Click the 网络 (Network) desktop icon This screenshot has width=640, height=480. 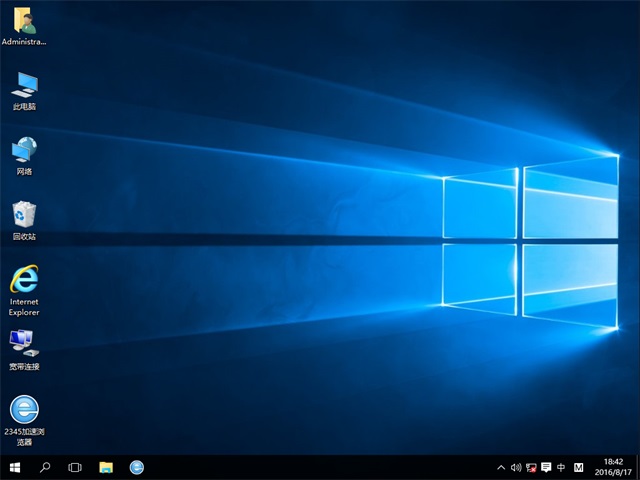pyautogui.click(x=24, y=151)
